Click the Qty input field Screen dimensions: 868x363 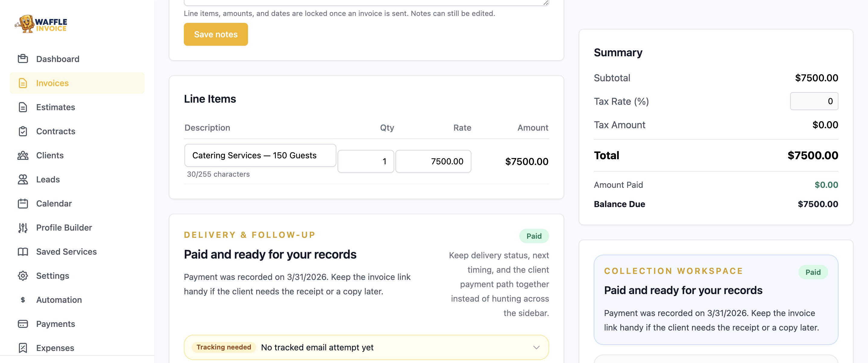pyautogui.click(x=366, y=161)
